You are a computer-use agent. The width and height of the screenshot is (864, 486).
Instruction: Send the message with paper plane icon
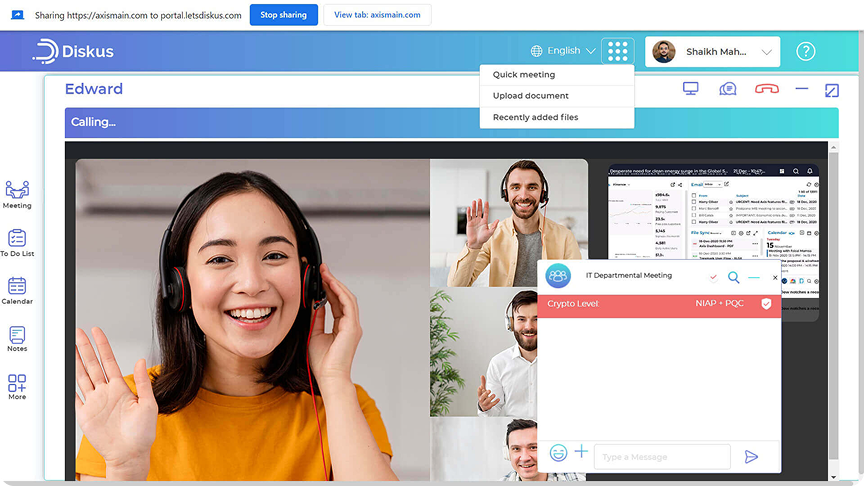pyautogui.click(x=751, y=457)
